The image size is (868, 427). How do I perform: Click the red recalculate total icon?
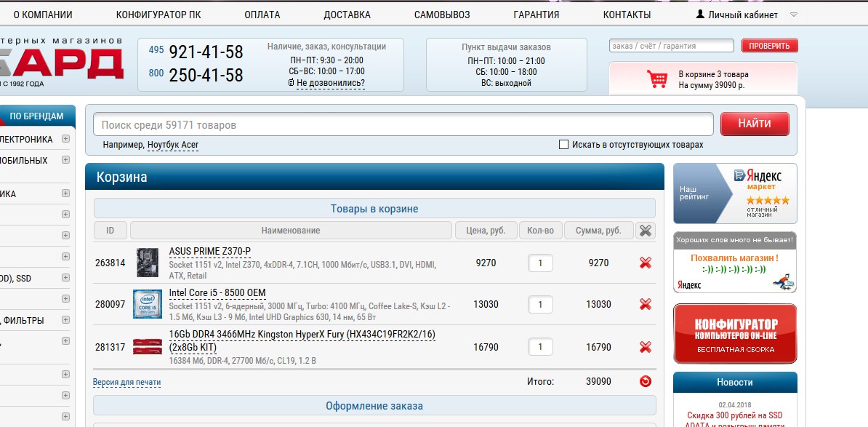645,381
